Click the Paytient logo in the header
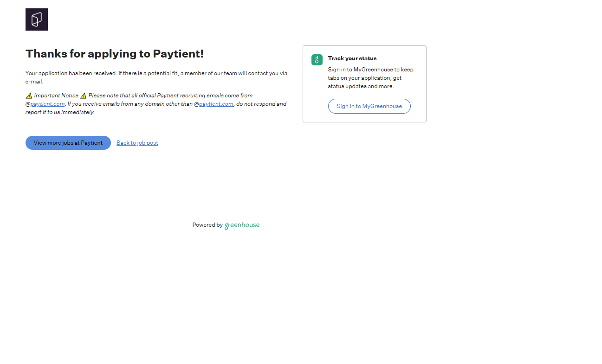The height and width of the screenshot is (364, 602). pos(37,19)
